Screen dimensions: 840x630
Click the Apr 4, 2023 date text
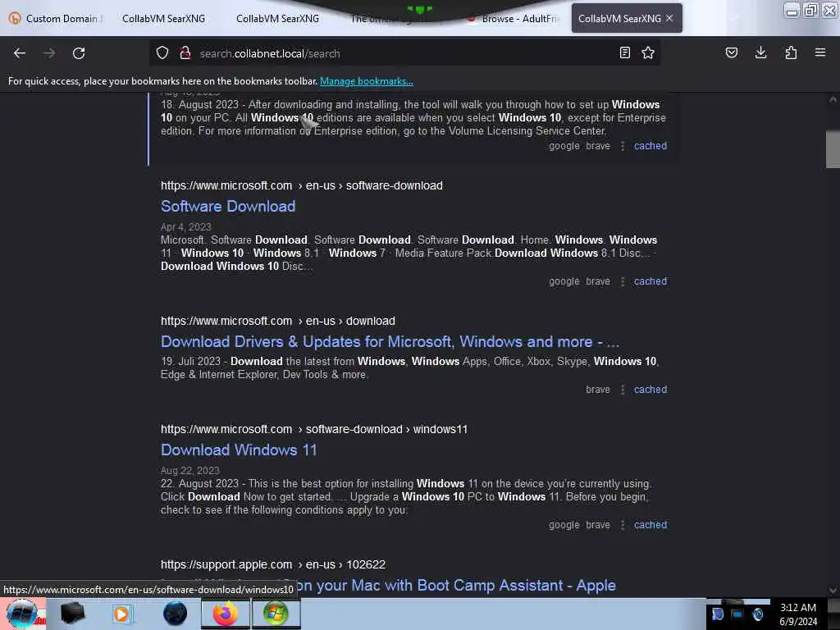[186, 227]
